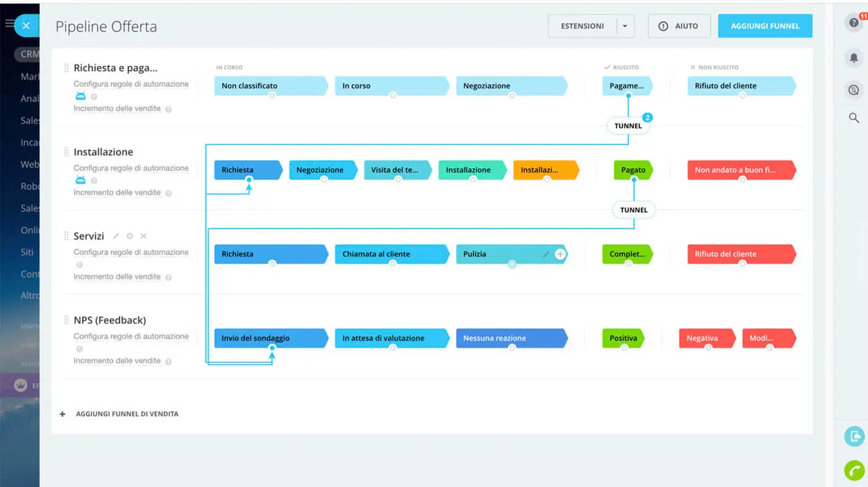Grab the drag handle of Richiesta e paga funnel
Viewport: 868px width, 487px height.
(x=66, y=68)
